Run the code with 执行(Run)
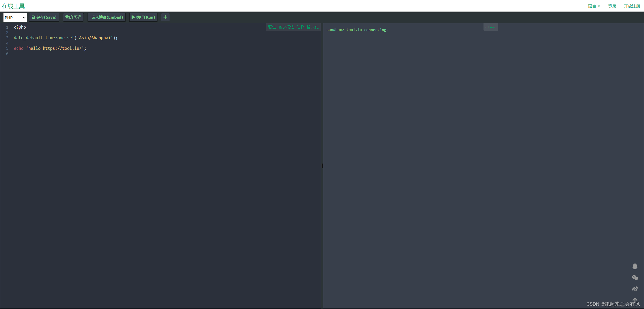Viewport: 644px width, 309px height. tap(143, 17)
